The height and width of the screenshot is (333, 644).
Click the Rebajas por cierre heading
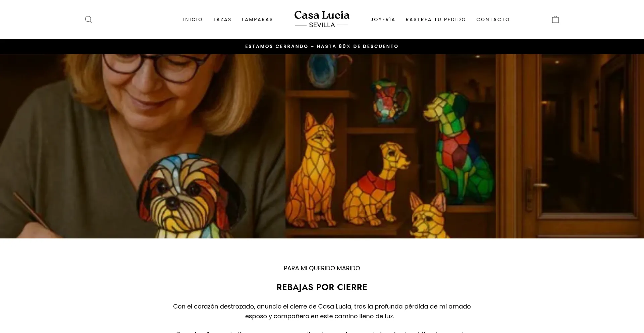coord(322,287)
